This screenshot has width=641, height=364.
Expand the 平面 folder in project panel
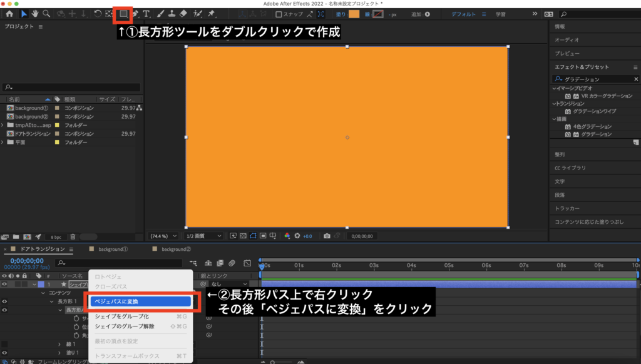pos(3,142)
